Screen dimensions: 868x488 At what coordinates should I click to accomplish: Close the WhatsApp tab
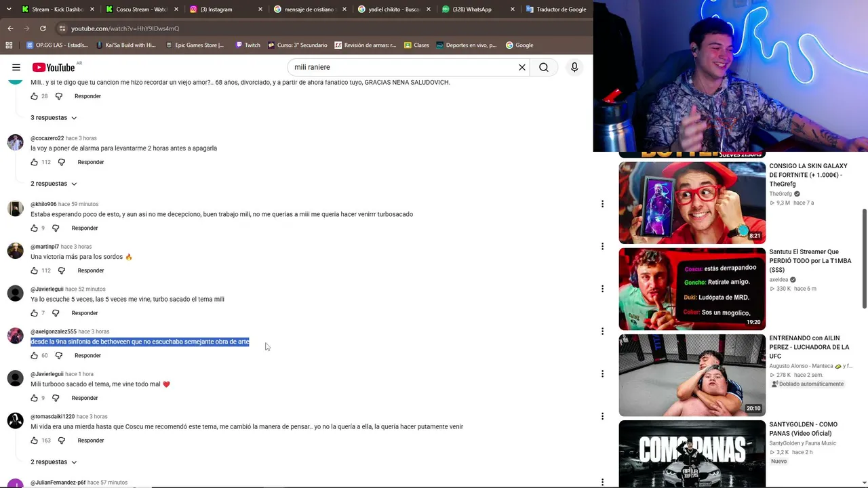(512, 9)
